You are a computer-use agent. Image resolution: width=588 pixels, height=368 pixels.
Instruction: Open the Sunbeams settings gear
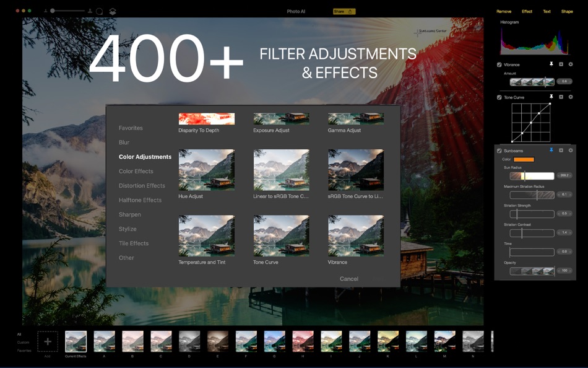point(571,150)
